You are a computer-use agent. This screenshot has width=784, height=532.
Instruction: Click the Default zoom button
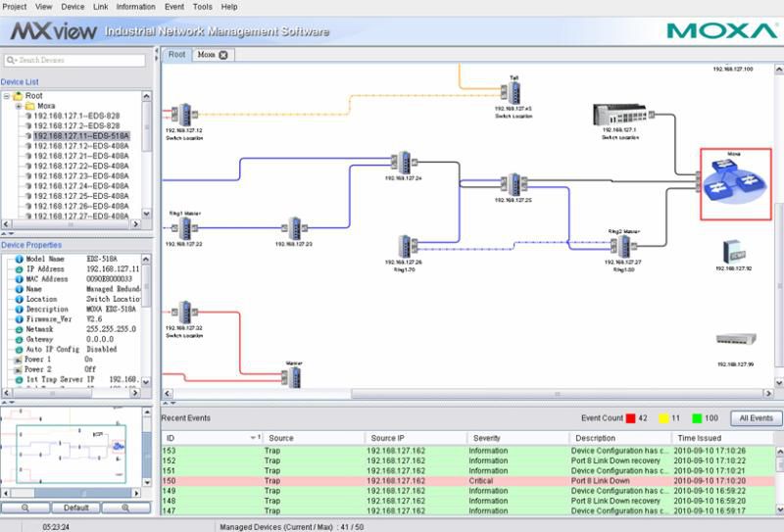click(76, 508)
